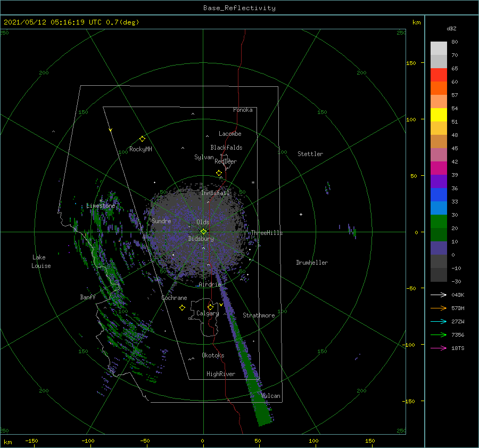Click the Airdrie town label
Screen dimensions: 479x448
pyautogui.click(x=210, y=284)
